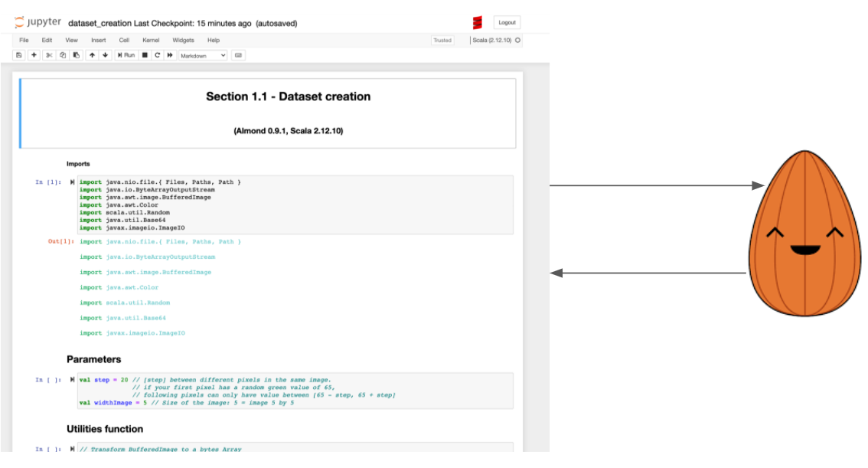
Task: Interrupt the kernel with stop icon
Action: tap(145, 55)
